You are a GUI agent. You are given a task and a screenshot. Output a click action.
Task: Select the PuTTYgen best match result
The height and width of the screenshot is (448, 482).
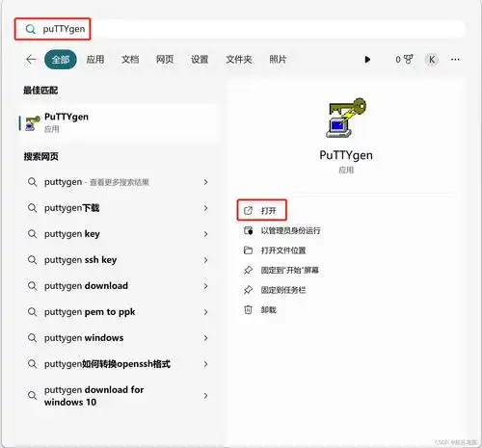119,123
